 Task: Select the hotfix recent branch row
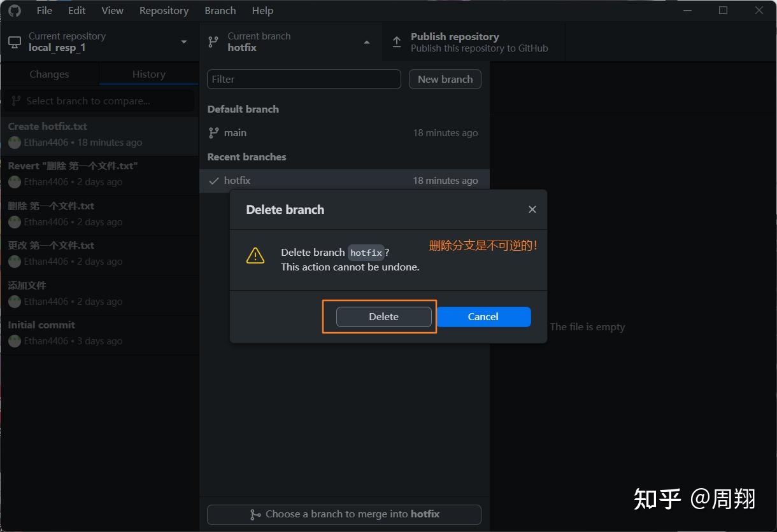344,180
